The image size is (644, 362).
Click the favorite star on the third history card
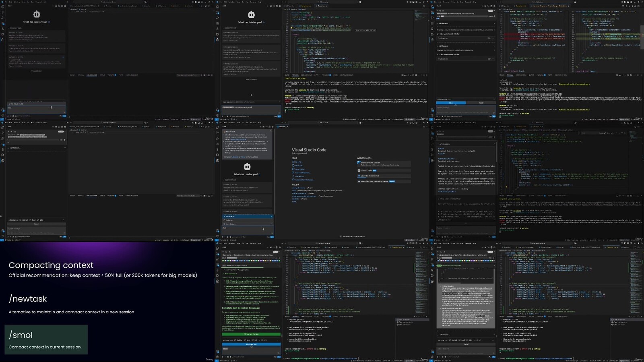63,57
